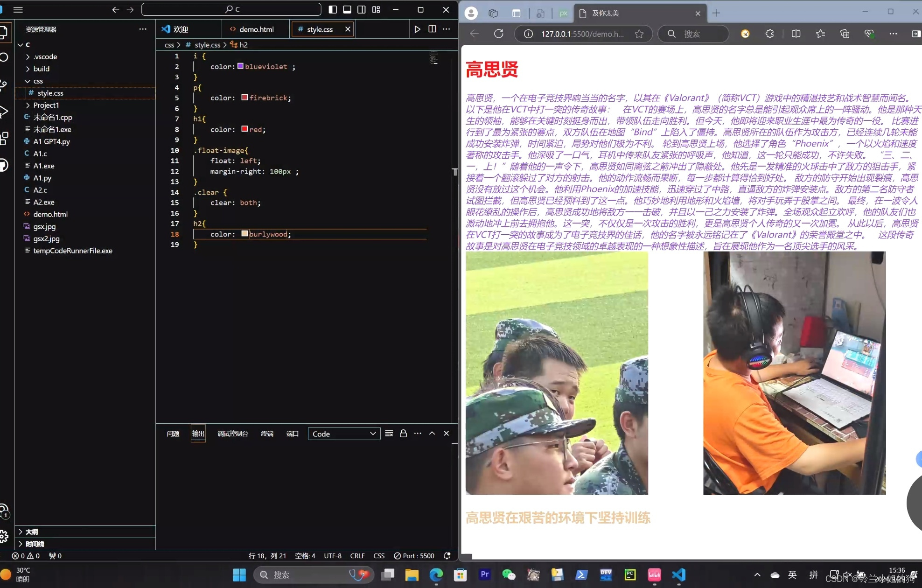The width and height of the screenshot is (922, 588).
Task: Split the editor to the right
Action: [432, 29]
